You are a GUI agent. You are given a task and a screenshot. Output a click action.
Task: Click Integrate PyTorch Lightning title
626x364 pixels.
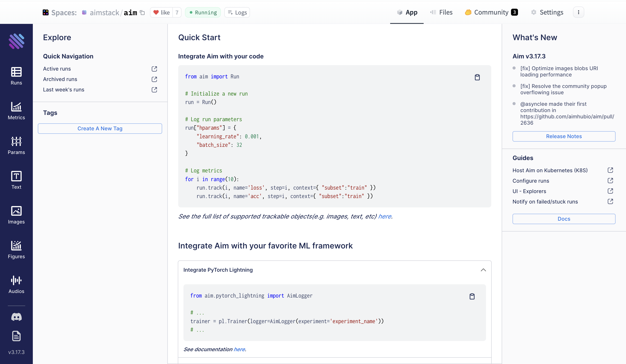(218, 270)
